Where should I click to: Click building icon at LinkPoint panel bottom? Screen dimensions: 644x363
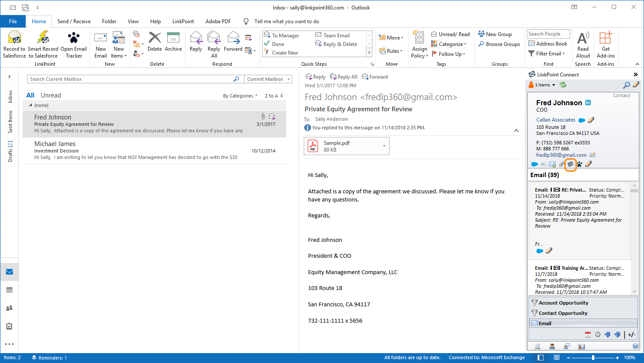538,346
